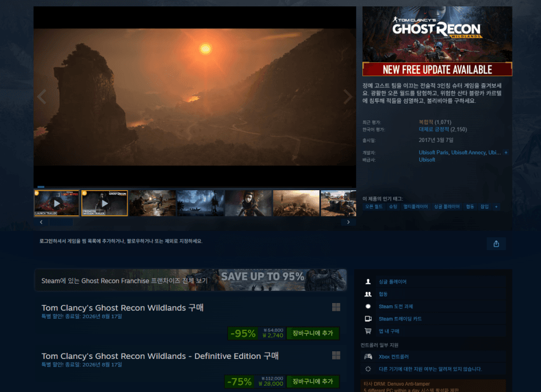Show previous media with the large left arrow
Image resolution: width=541 pixels, height=392 pixels.
(x=42, y=97)
